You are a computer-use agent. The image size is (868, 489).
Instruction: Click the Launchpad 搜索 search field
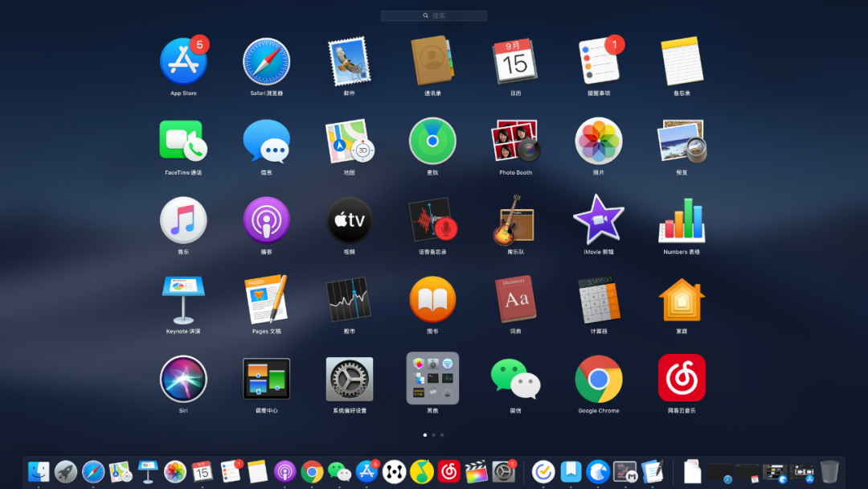tap(434, 15)
